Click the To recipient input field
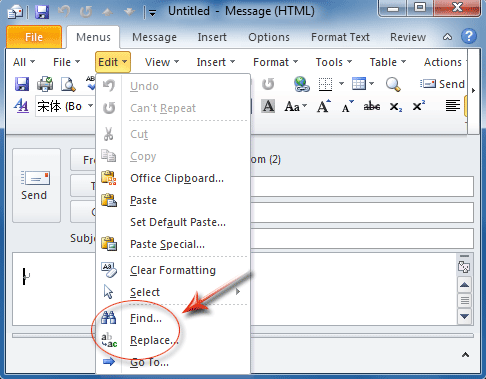Viewport: 486px width, 379px height. point(362,186)
